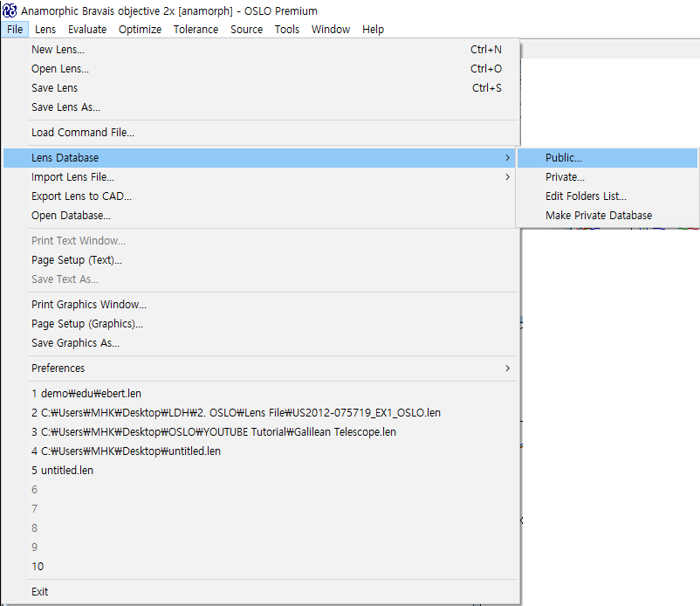Screen dimensions: 700x606
Task: Open recent file 5 untitled.len
Action: (x=261, y=471)
